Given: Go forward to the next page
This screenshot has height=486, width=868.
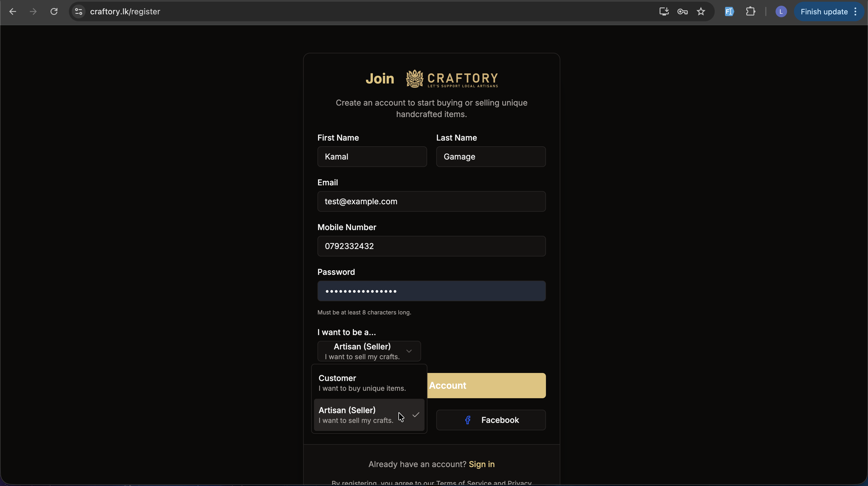Looking at the screenshot, I should (x=33, y=11).
